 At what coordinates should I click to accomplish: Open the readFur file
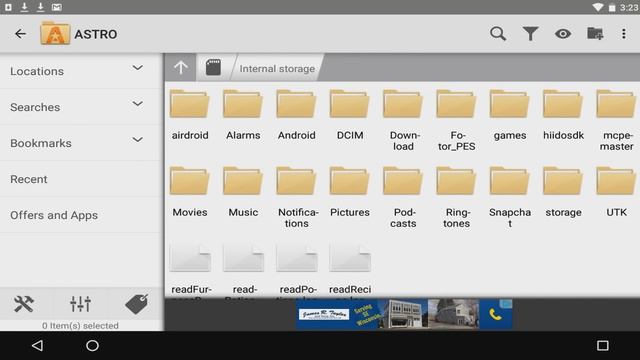click(x=191, y=270)
